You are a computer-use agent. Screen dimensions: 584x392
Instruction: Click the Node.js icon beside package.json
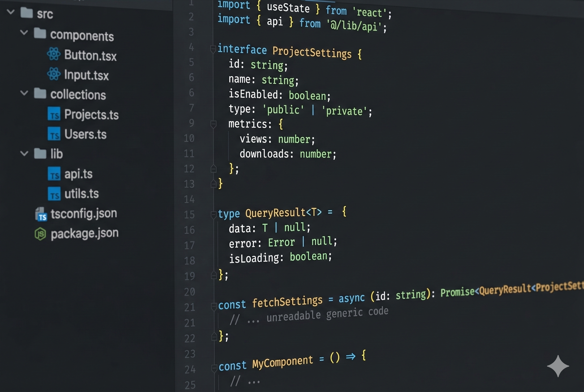point(40,233)
